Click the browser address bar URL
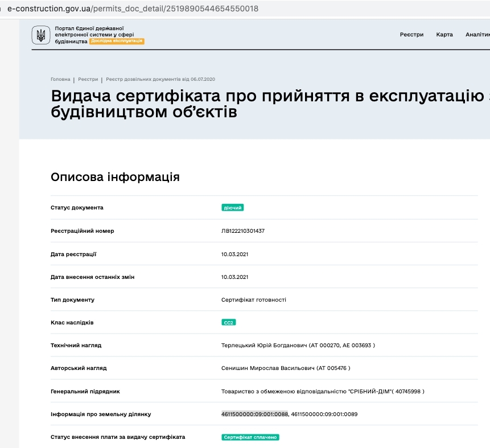 tap(133, 9)
